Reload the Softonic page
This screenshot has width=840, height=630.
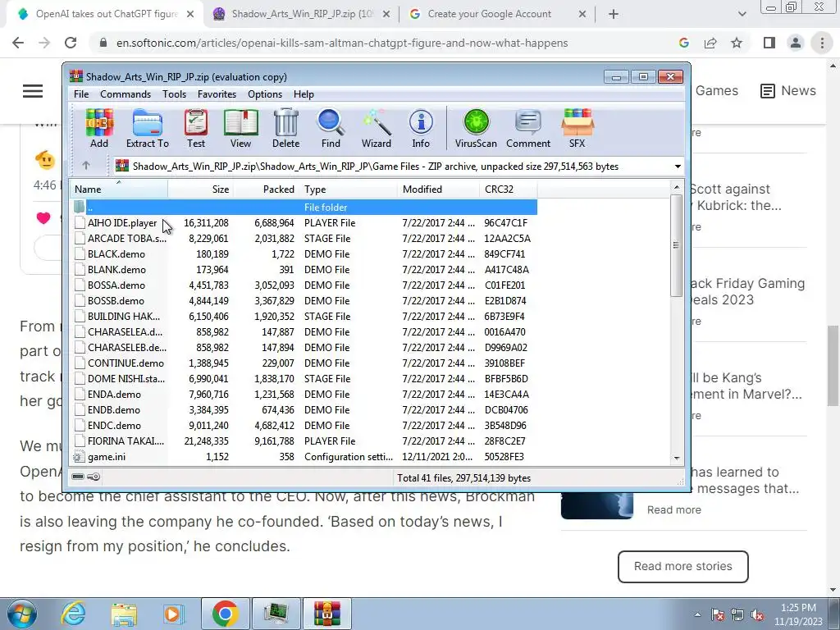tap(71, 43)
